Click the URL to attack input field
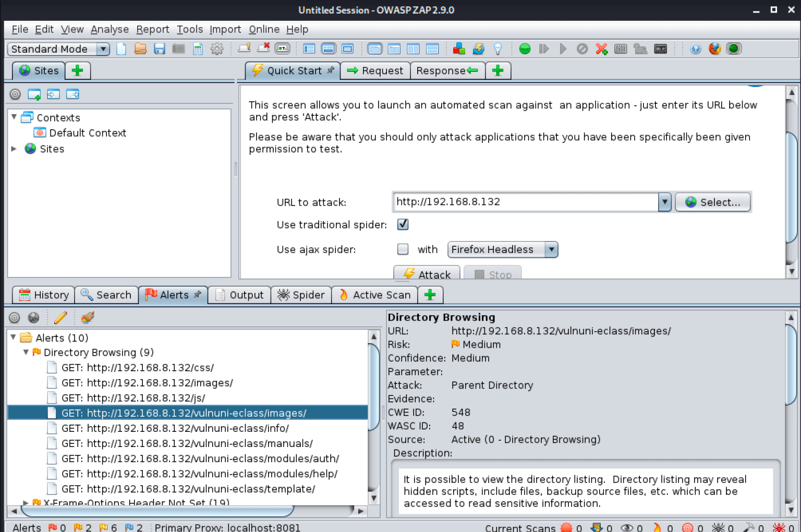 coord(526,202)
